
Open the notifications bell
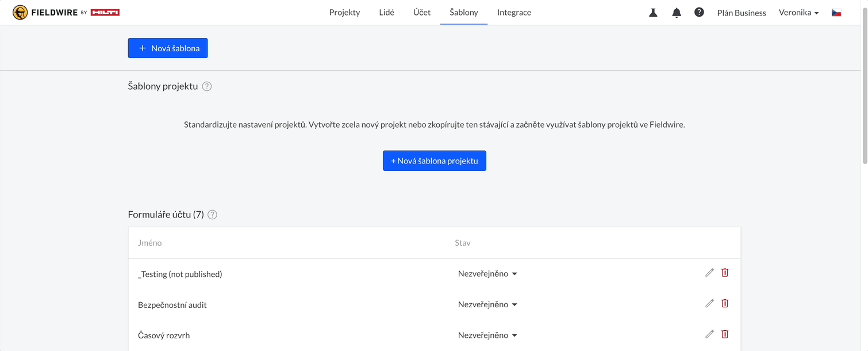677,13
